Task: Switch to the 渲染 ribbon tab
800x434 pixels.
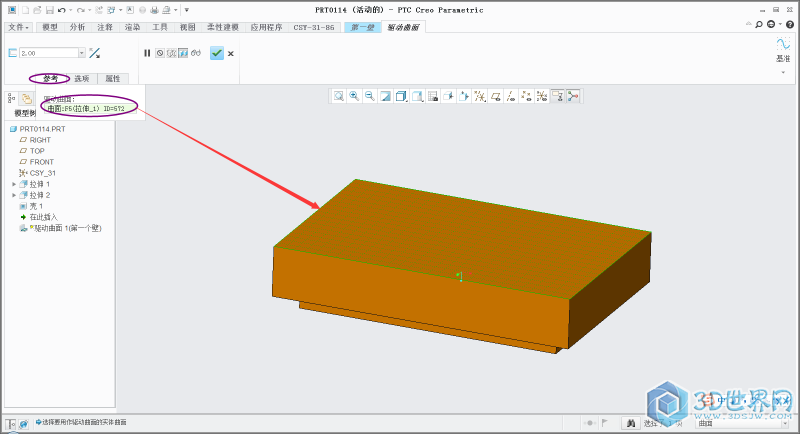Action: pos(133,27)
